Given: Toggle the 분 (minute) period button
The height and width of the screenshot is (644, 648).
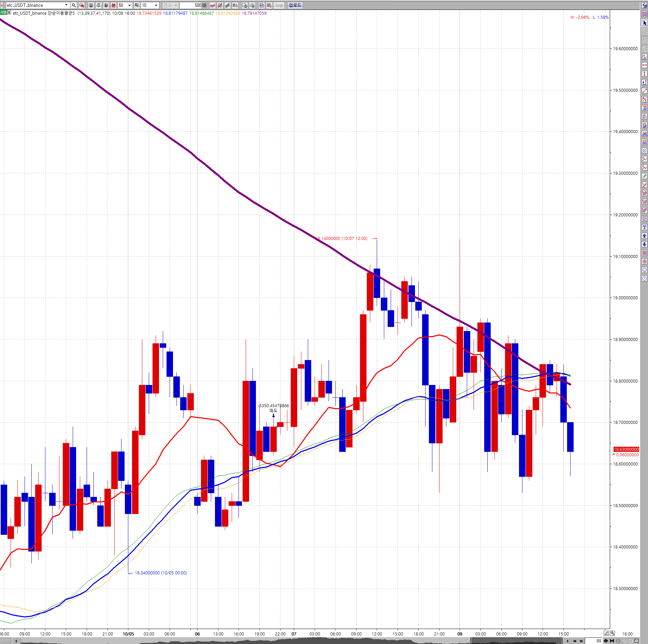Looking at the screenshot, I should tap(114, 5).
